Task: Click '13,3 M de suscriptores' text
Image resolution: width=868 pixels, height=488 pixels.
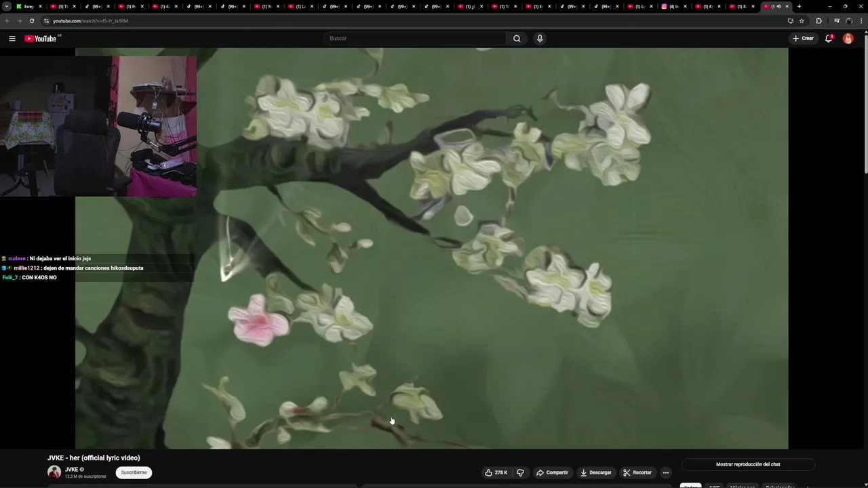Action: [85, 476]
